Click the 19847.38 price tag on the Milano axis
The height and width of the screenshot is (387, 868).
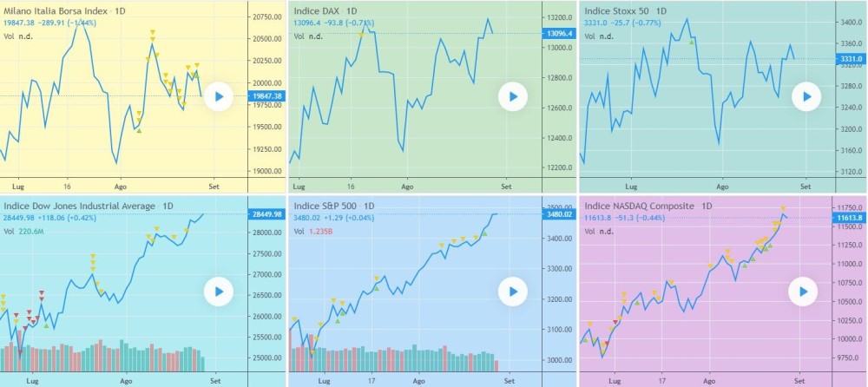[266, 95]
